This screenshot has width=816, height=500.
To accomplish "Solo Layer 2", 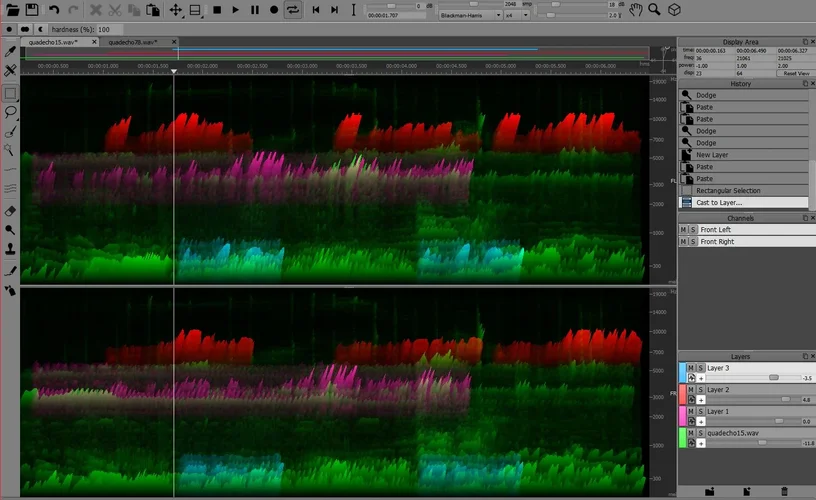I will pos(701,389).
